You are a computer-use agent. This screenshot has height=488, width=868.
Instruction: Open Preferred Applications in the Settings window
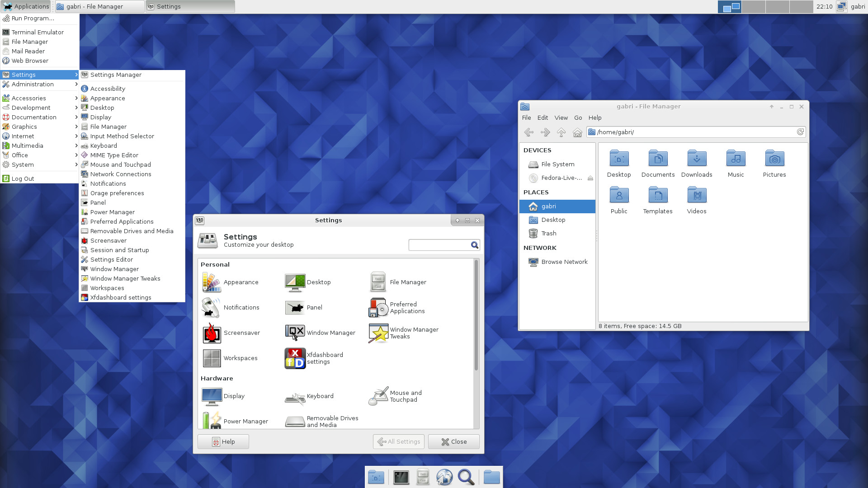(378, 308)
